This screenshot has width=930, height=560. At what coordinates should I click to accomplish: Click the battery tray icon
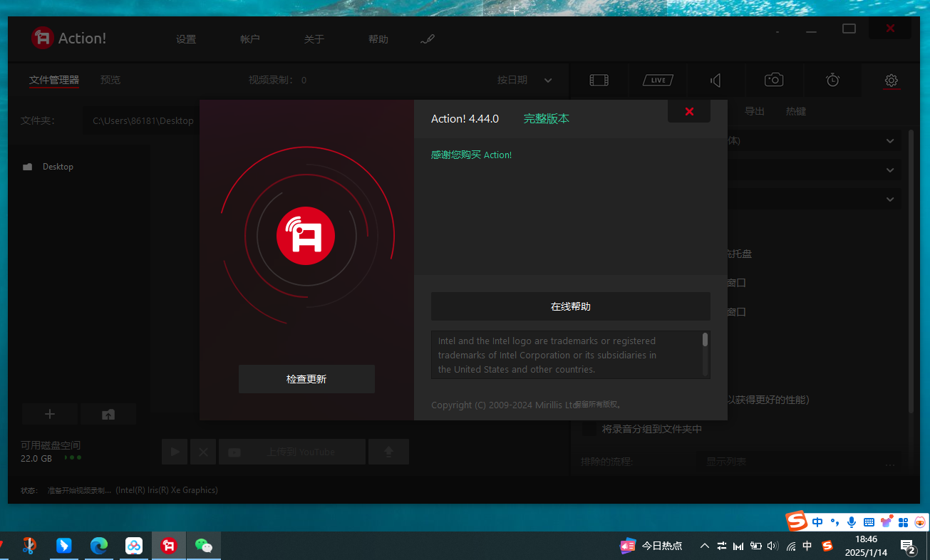pyautogui.click(x=755, y=546)
